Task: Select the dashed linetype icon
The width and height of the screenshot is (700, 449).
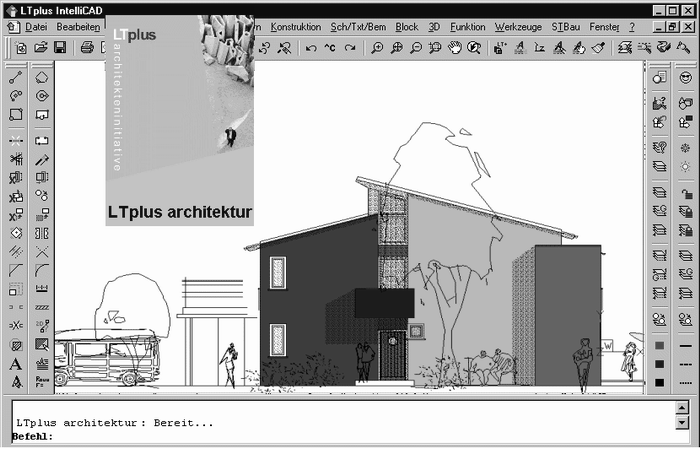Action: coord(685,364)
